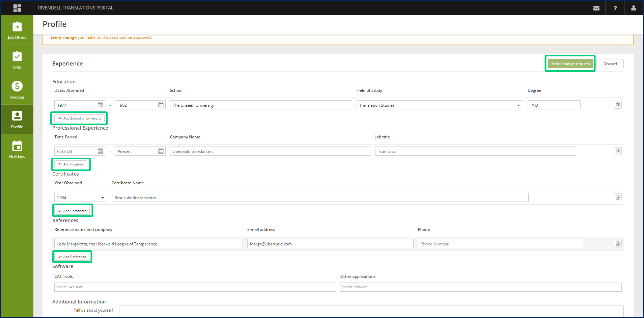
Task: Edit The Unseen University school field
Action: click(261, 105)
